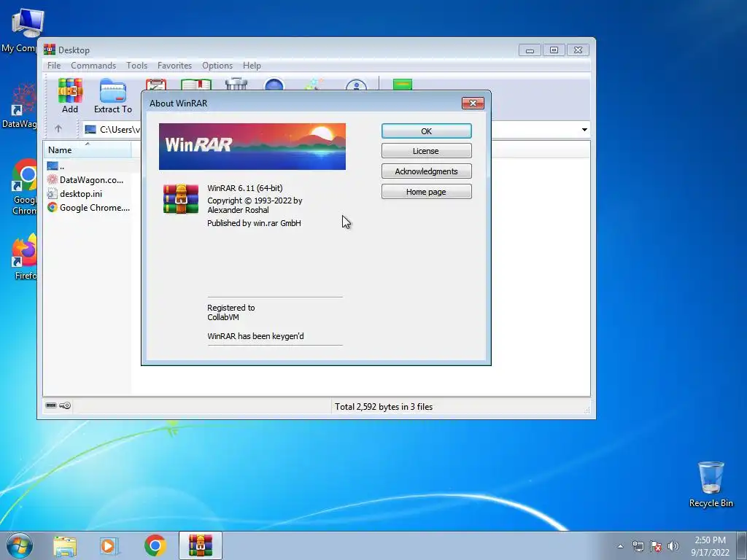Sort by the Name column header
747x560 pixels.
point(88,150)
